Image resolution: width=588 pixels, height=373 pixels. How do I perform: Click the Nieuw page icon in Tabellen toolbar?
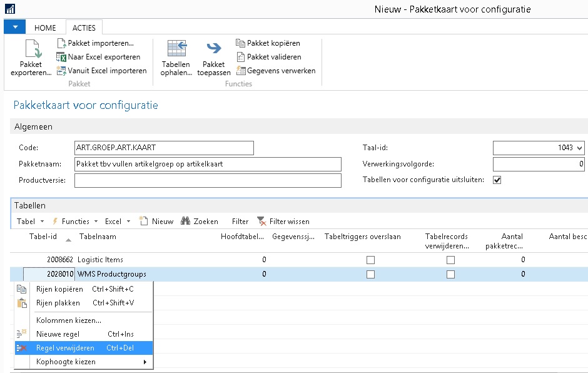[x=144, y=221]
